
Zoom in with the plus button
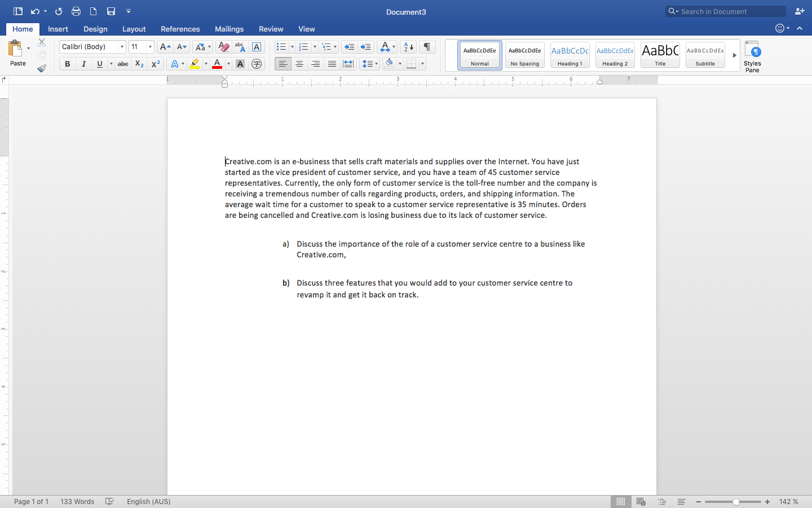pyautogui.click(x=767, y=502)
